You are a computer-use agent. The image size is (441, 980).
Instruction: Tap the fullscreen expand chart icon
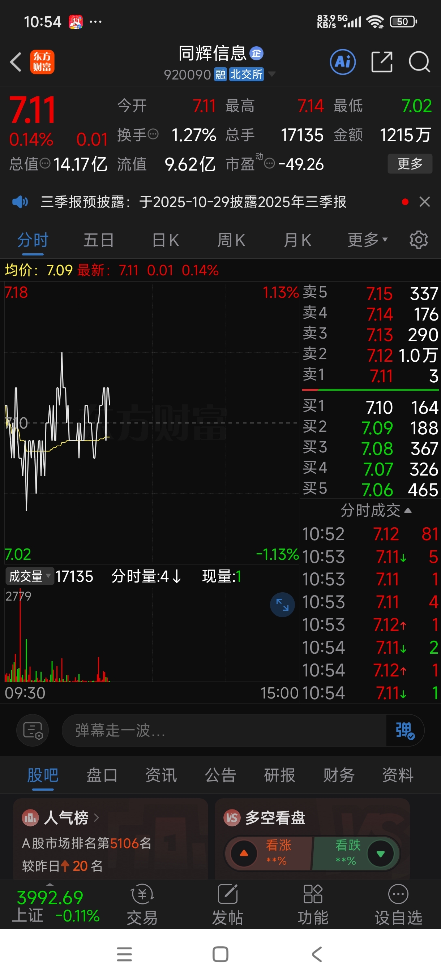pyautogui.click(x=282, y=605)
